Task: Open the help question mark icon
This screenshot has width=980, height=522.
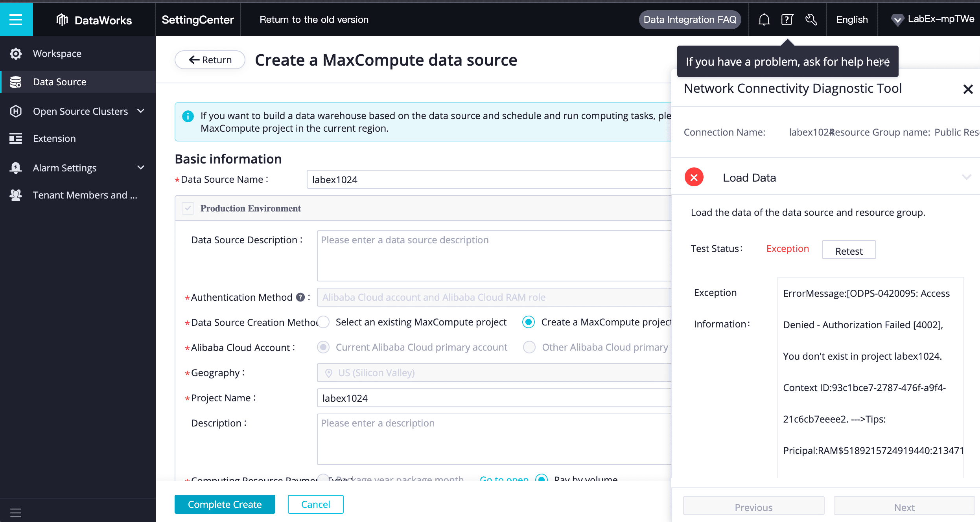Action: pyautogui.click(x=787, y=20)
